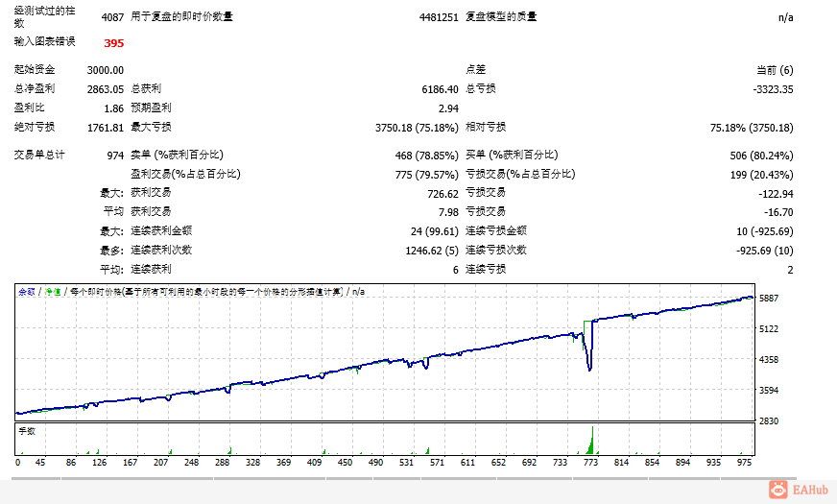
Task: Click the -925.69 (10) consecutive loss value
Action: click(x=764, y=251)
